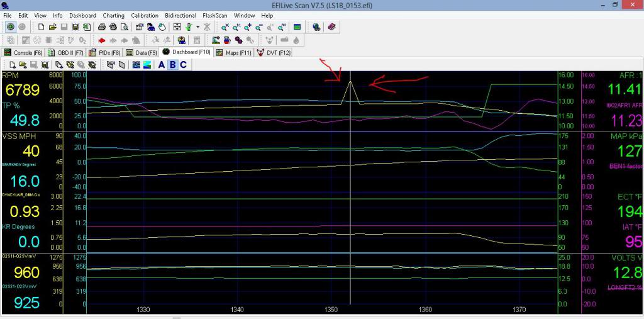Click the red fish icon in second toolbar
The height and width of the screenshot is (319, 644).
pyautogui.click(x=101, y=40)
